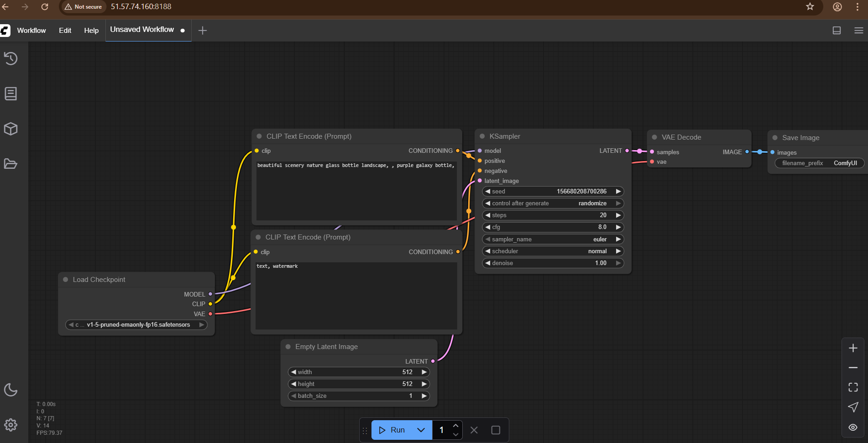Click the zoom in plus canvas button
Image resolution: width=868 pixels, height=443 pixels.
pos(853,348)
